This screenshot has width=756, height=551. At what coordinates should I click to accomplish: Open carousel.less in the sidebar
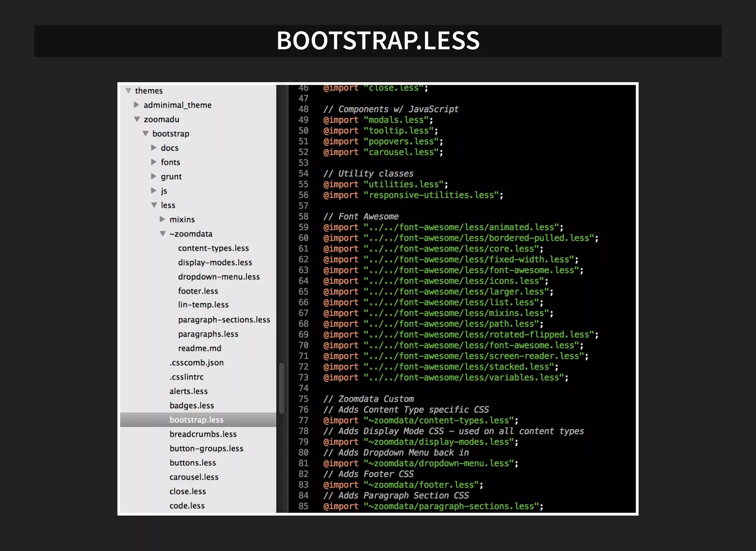pos(194,477)
